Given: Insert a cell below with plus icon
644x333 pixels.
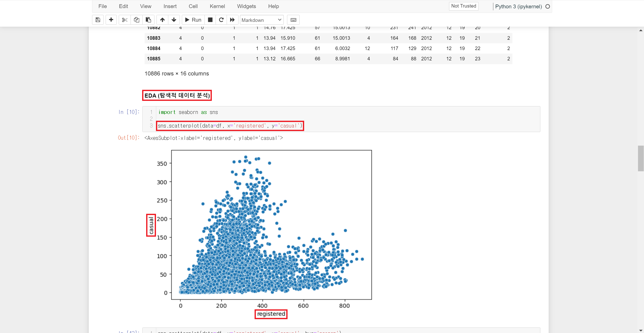Looking at the screenshot, I should (x=111, y=20).
